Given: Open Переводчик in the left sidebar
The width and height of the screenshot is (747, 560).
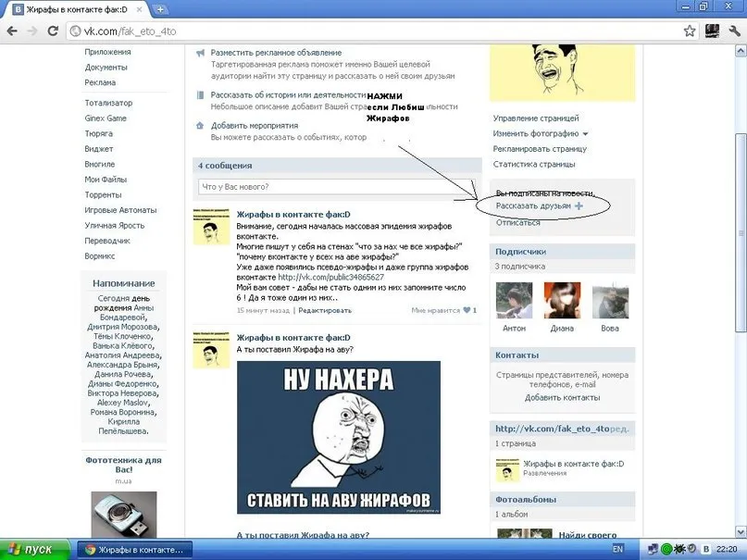Looking at the screenshot, I should pos(107,241).
